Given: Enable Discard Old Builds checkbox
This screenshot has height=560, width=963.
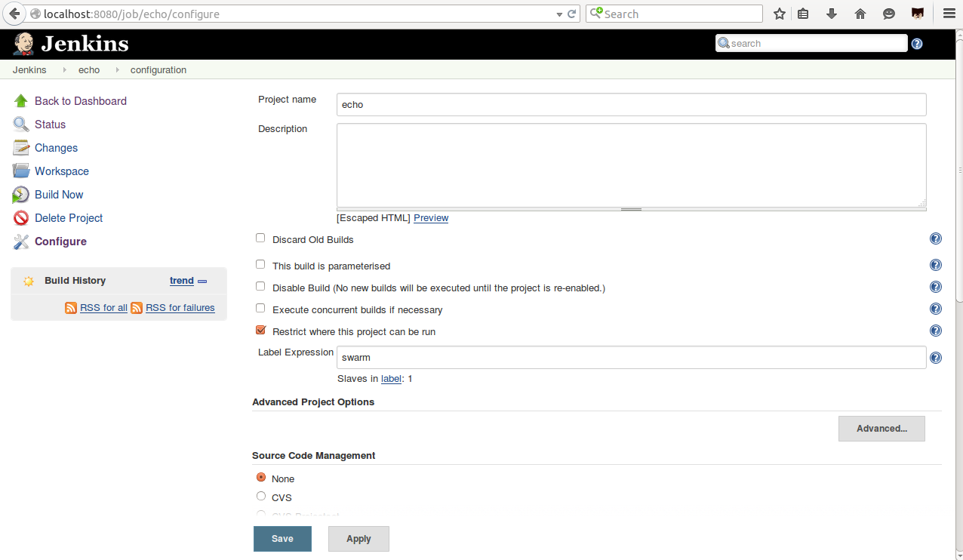Looking at the screenshot, I should pos(260,238).
